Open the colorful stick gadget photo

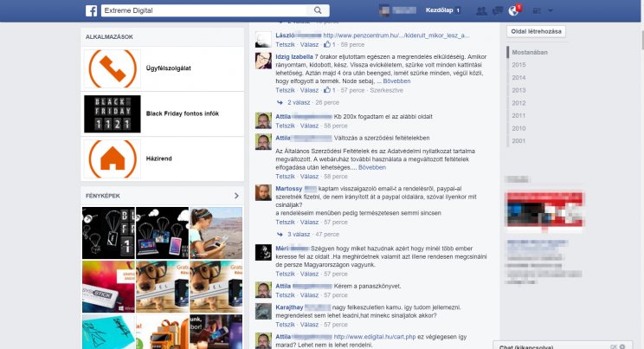pos(108,287)
